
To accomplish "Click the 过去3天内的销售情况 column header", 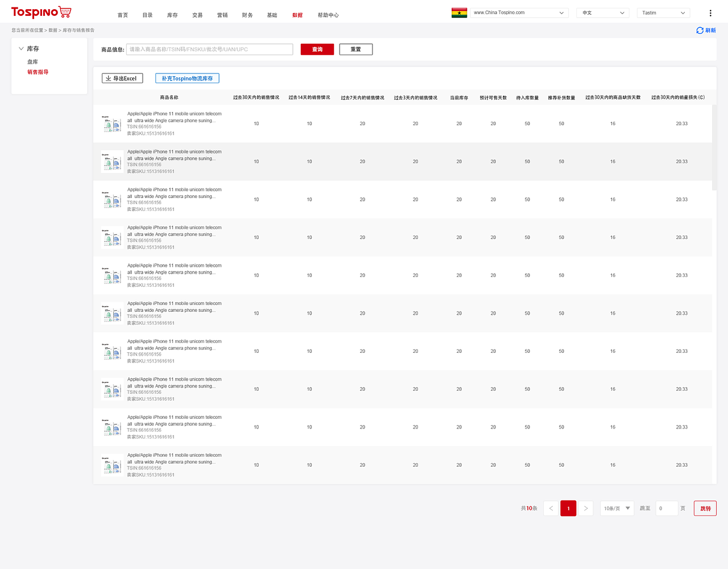I will point(416,98).
